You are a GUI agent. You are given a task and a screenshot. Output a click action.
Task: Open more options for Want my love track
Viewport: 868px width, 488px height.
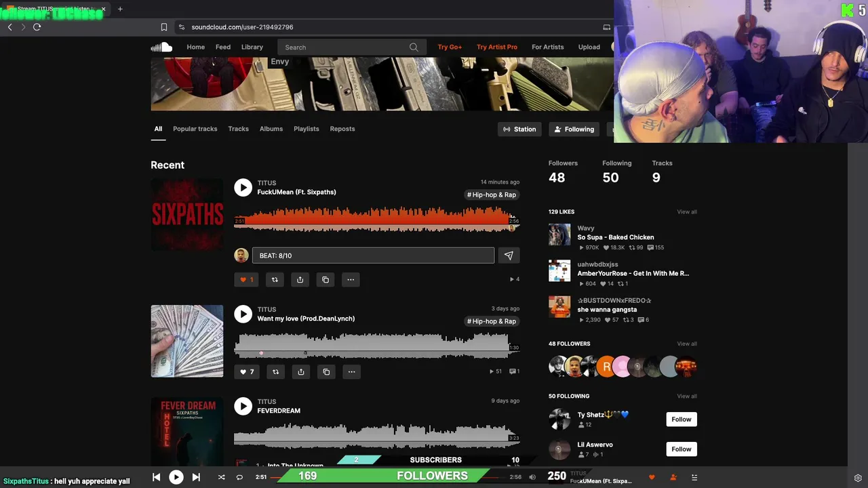point(351,371)
